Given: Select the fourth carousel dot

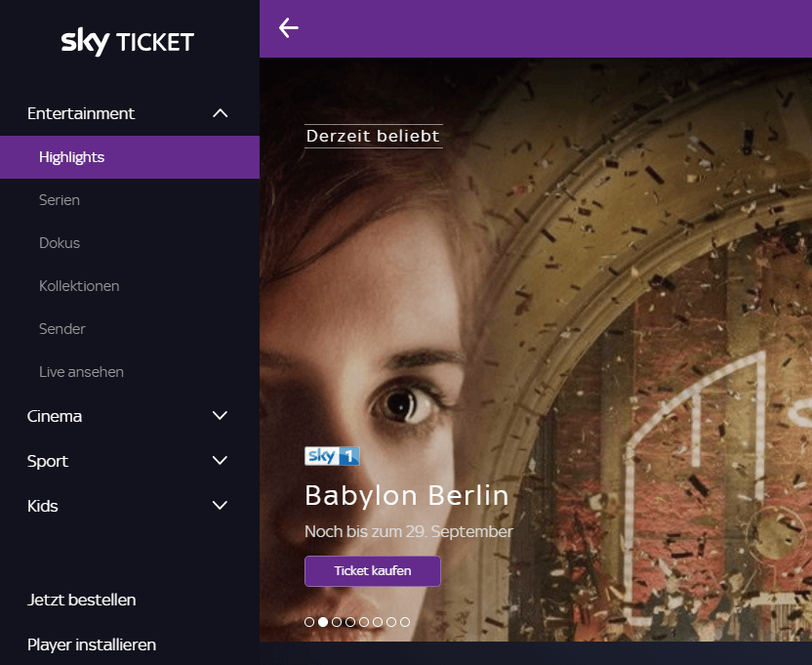Looking at the screenshot, I should pyautogui.click(x=350, y=622).
